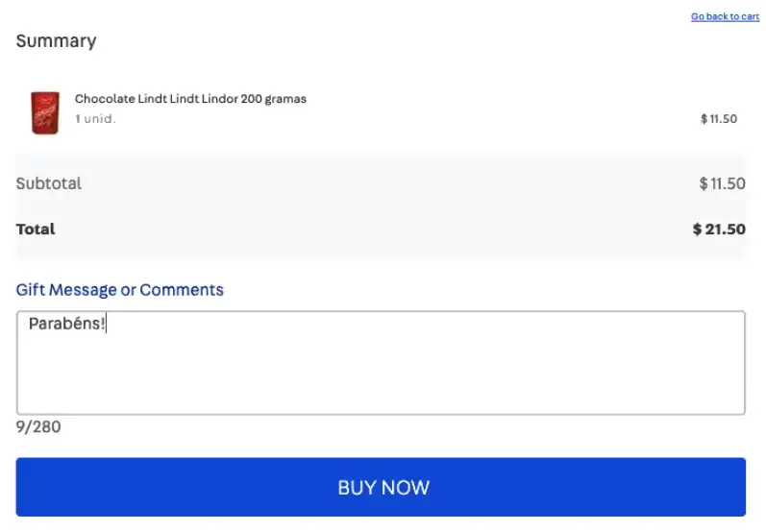
Task: Click the 9/280 character counter
Action: (38, 427)
